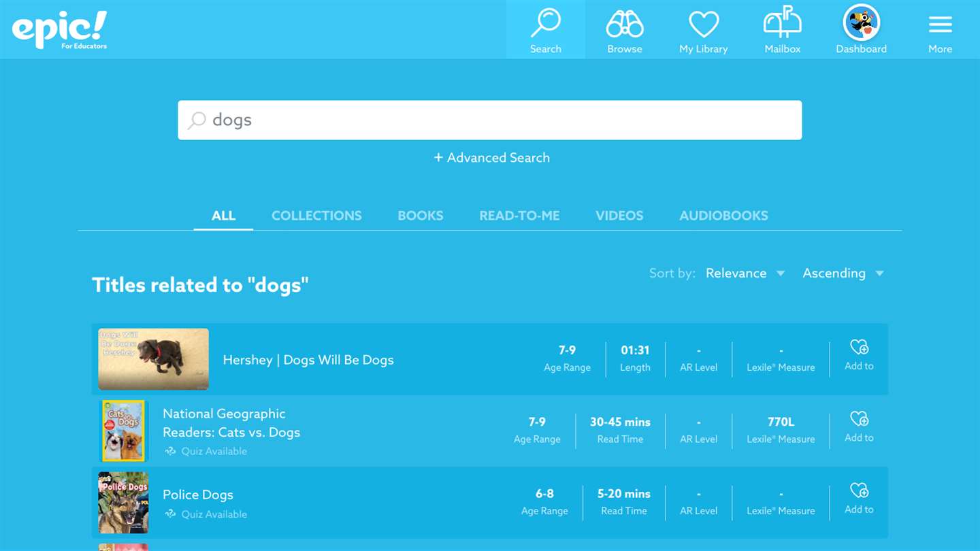The height and width of the screenshot is (551, 980).
Task: Click the dogs search input field
Action: (x=490, y=120)
